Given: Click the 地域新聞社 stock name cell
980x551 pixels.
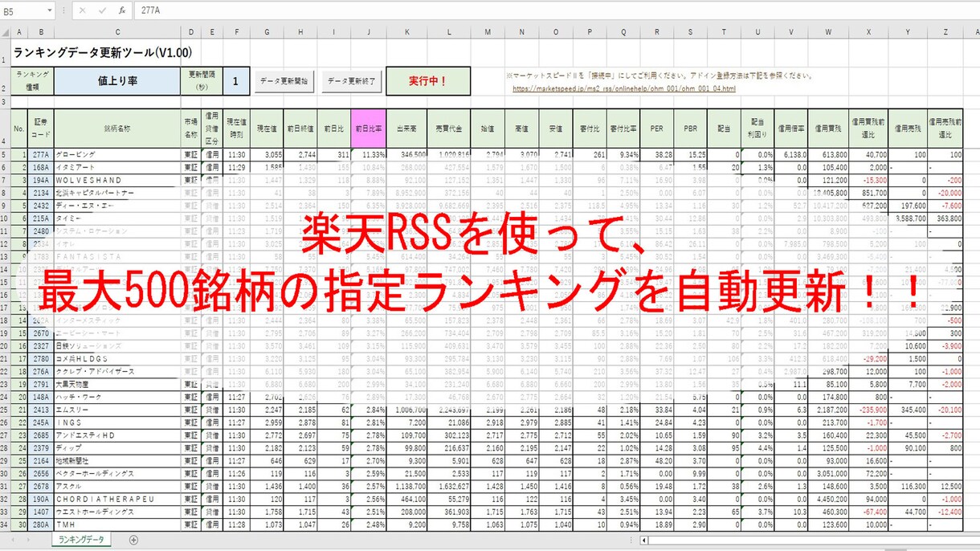Looking at the screenshot, I should coord(117,461).
